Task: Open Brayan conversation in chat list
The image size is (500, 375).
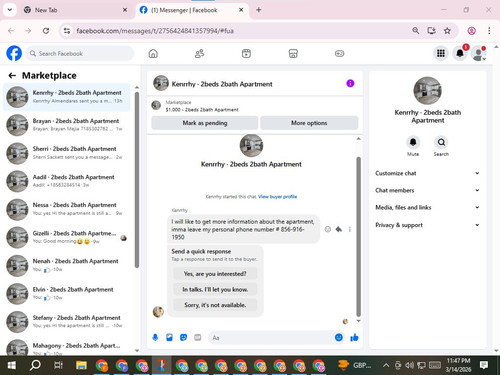Action: tap(67, 125)
